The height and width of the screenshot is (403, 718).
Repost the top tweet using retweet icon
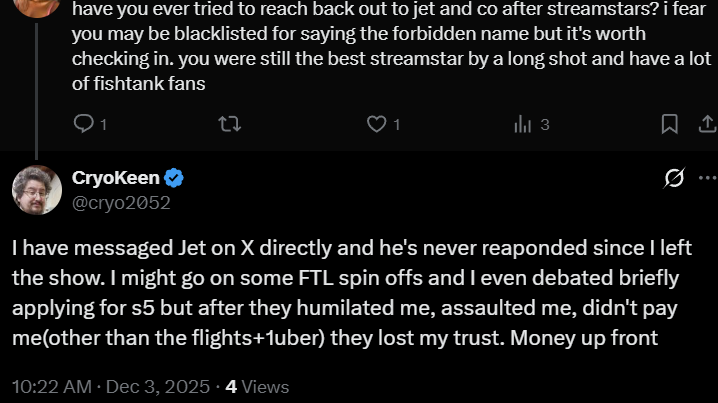[229, 124]
